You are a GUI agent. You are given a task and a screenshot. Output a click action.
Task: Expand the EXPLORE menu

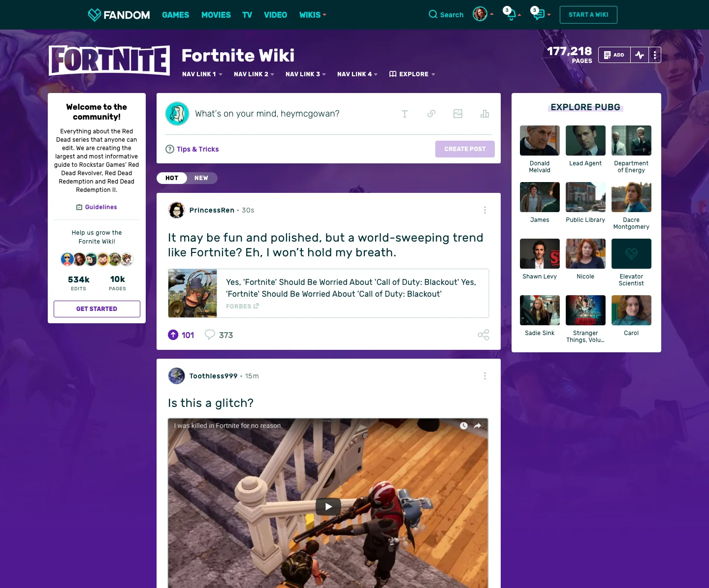(412, 74)
